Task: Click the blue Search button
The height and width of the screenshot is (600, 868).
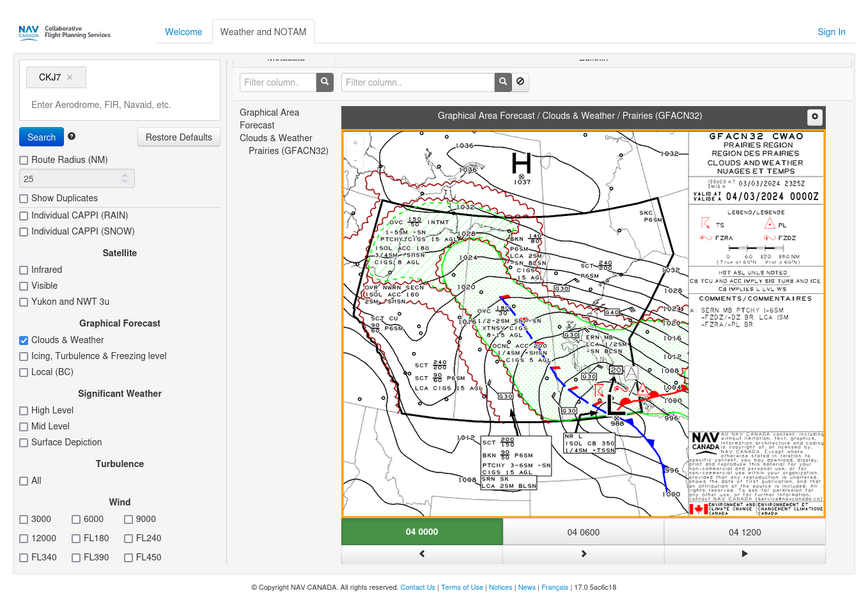Action: (x=42, y=137)
